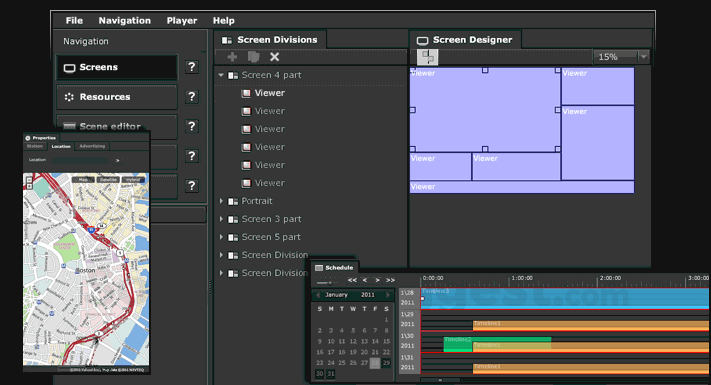
Task: Select January 30 in the calendar
Action: (320, 374)
